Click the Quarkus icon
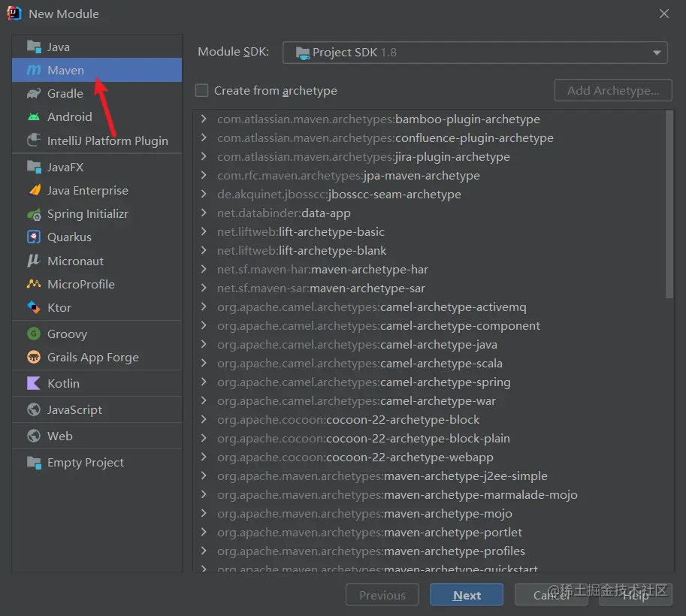 pyautogui.click(x=34, y=237)
